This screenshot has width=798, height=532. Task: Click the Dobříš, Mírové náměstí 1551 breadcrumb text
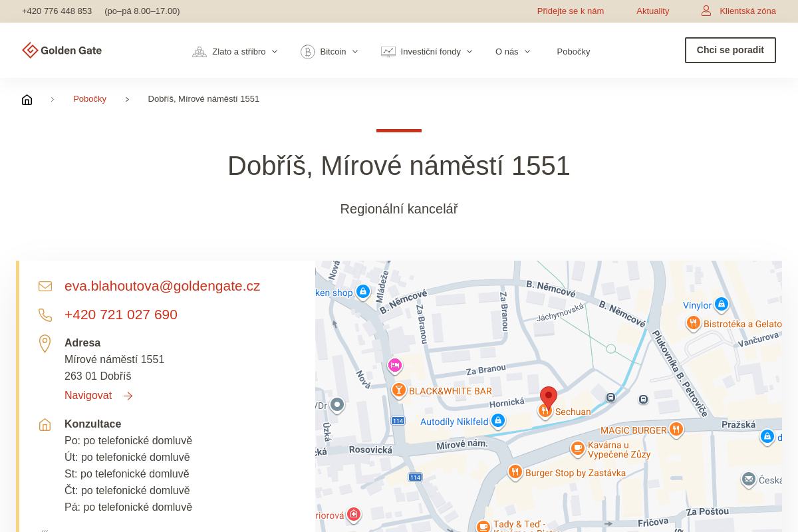click(203, 99)
